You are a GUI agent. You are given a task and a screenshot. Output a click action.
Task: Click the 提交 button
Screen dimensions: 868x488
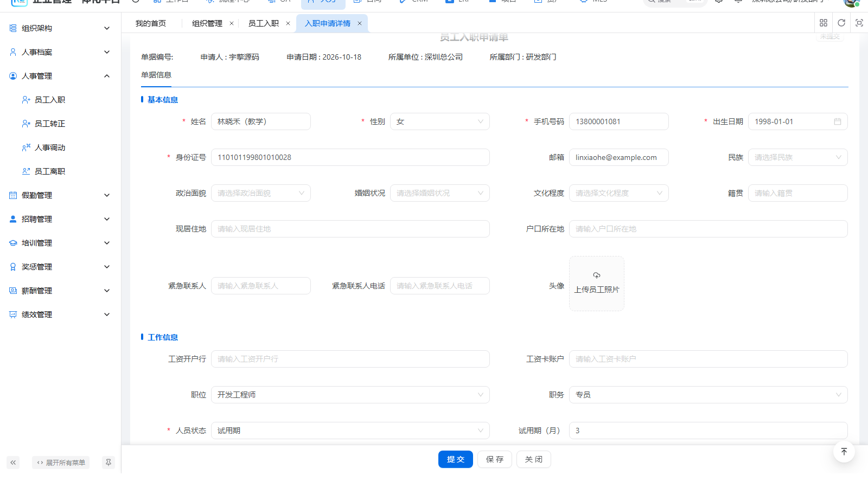[456, 459]
